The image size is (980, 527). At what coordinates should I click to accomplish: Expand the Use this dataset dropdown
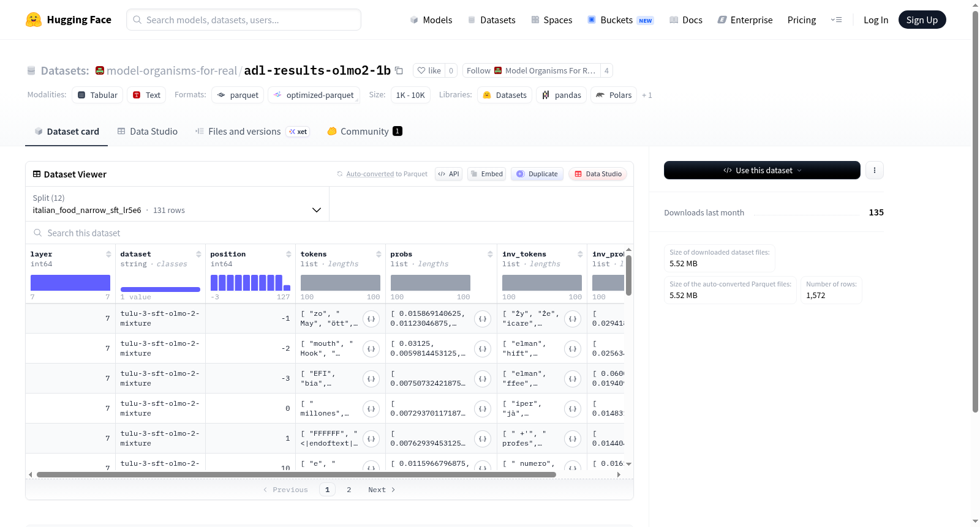pos(762,170)
